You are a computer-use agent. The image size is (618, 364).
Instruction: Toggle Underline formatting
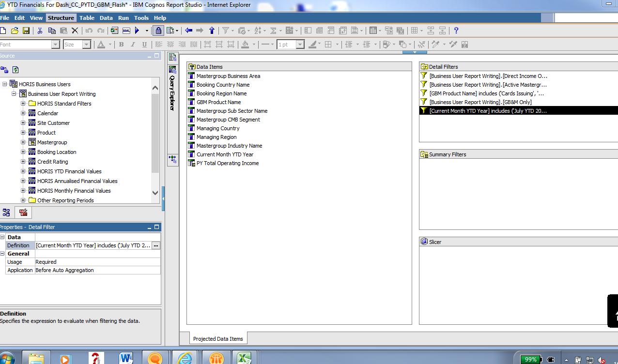(x=144, y=45)
